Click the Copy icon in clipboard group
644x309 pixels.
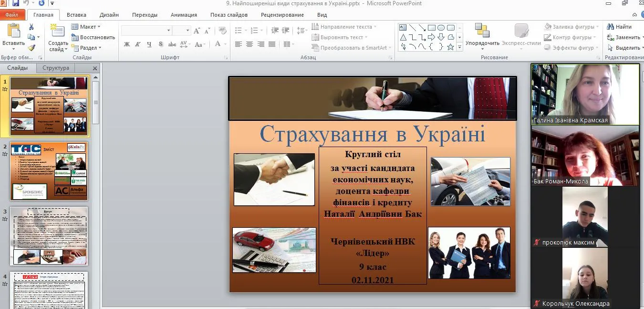click(31, 37)
